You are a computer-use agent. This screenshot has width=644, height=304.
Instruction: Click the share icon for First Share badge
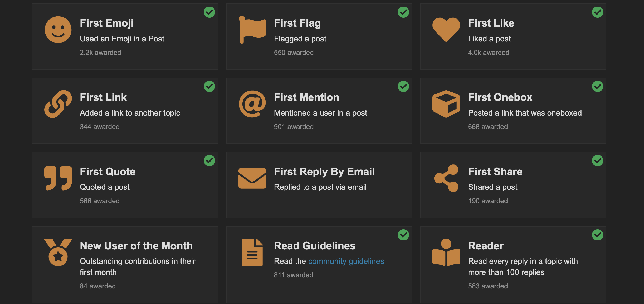pyautogui.click(x=447, y=178)
